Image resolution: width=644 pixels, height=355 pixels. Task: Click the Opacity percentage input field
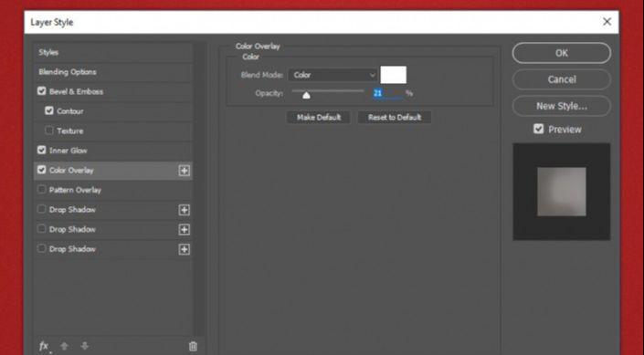(387, 94)
